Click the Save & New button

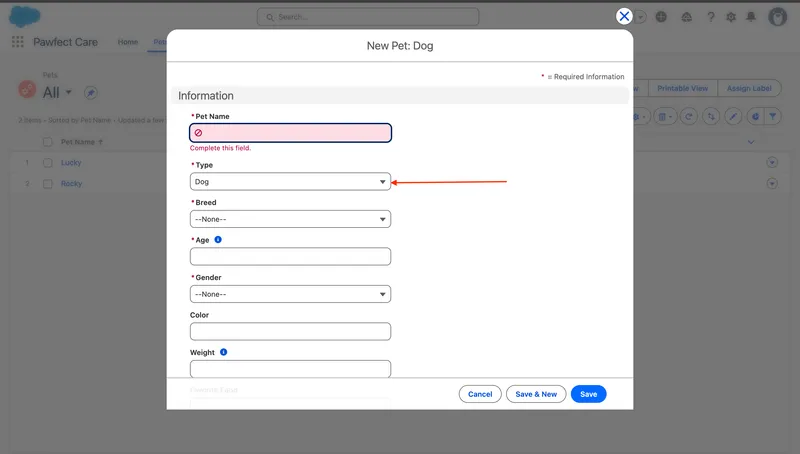click(x=536, y=394)
